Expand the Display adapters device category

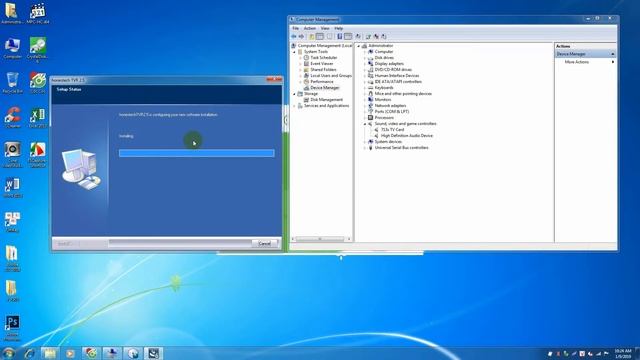(x=364, y=64)
